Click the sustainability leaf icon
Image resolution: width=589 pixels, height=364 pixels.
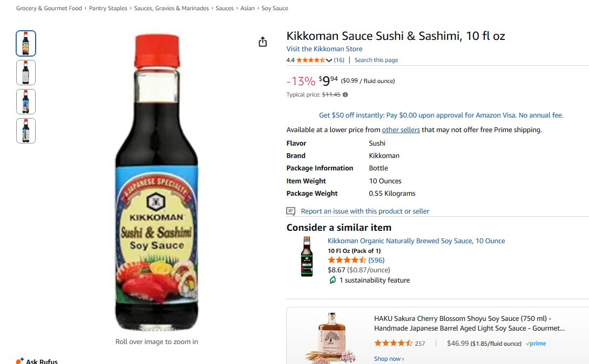[333, 280]
